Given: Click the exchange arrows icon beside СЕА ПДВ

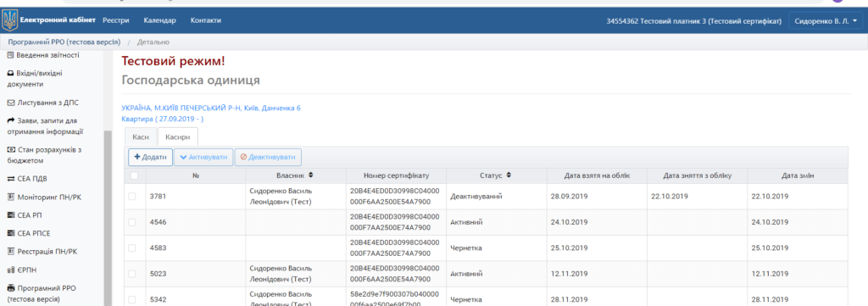Looking at the screenshot, I should click(x=11, y=179).
